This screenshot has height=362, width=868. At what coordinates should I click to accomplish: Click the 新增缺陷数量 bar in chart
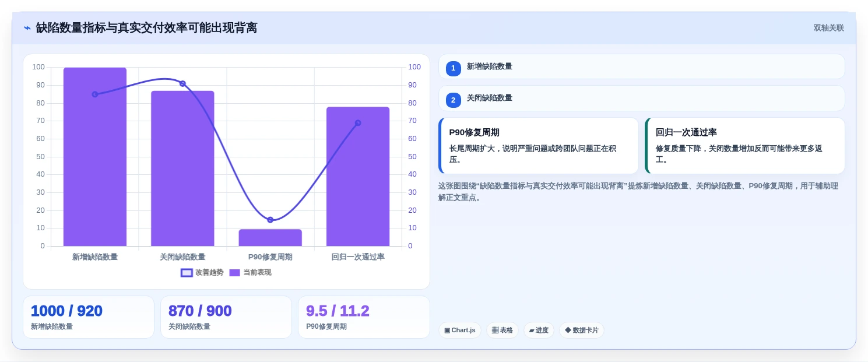click(x=95, y=157)
